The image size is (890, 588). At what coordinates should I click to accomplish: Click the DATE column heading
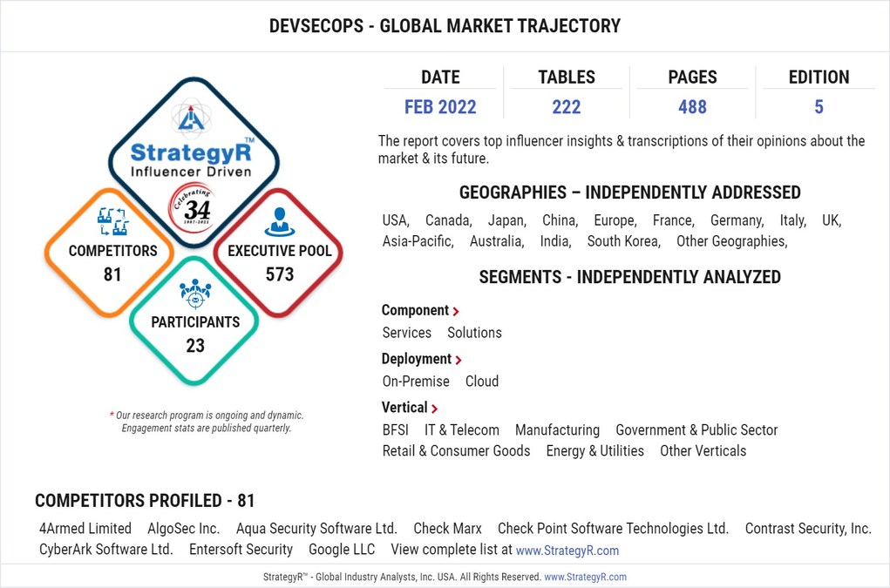(x=440, y=78)
